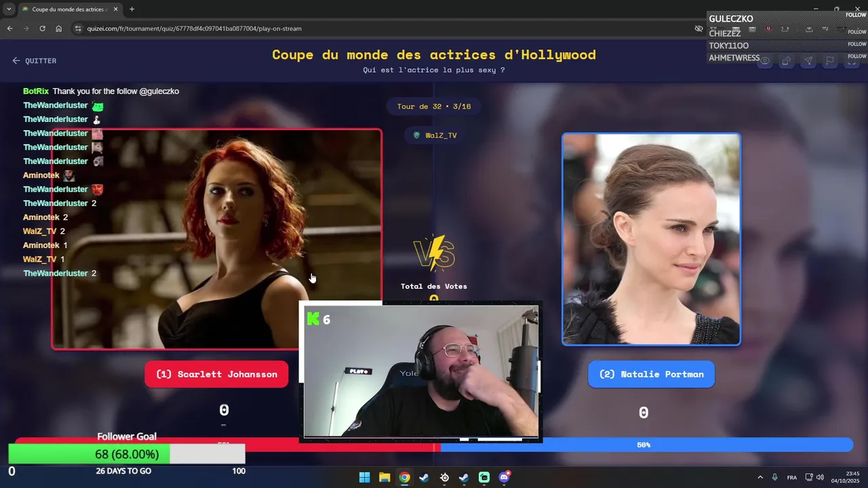Viewport: 868px width, 488px height.
Task: Open Discord from the taskbar
Action: point(504,477)
